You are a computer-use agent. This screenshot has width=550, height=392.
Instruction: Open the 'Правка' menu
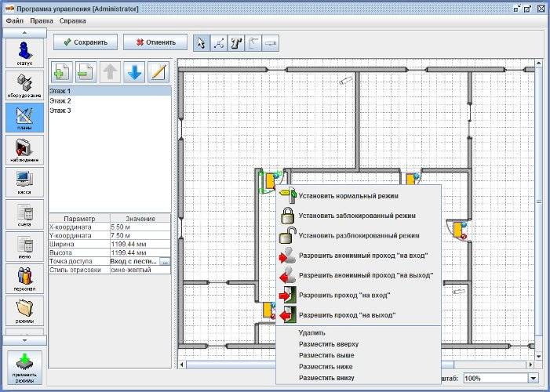click(x=42, y=20)
